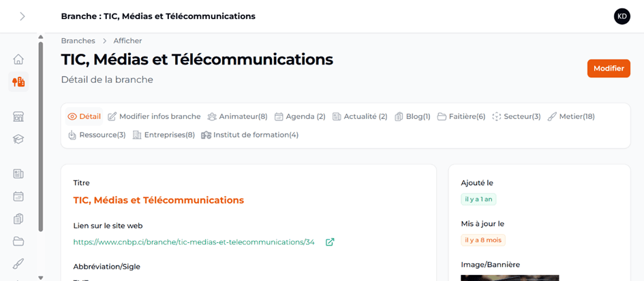The image size is (644, 281).
Task: Click the sidebar vertical scrollbar
Action: click(40, 136)
